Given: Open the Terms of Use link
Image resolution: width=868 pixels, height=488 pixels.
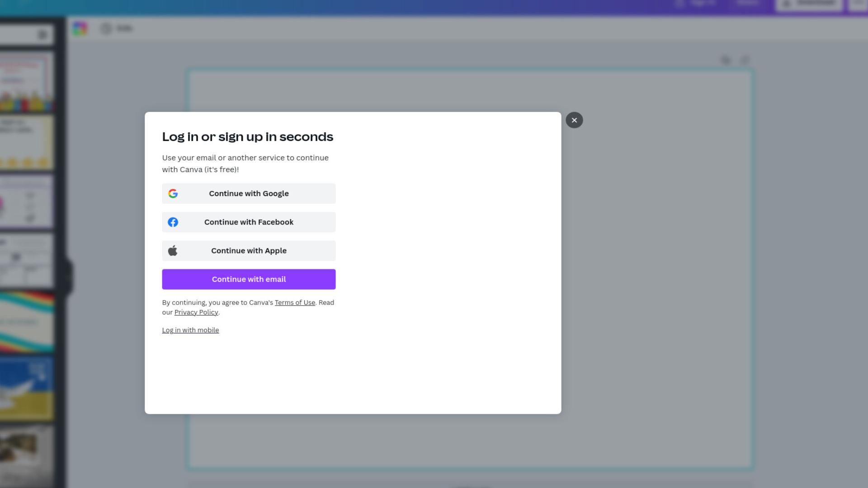Looking at the screenshot, I should (x=295, y=303).
